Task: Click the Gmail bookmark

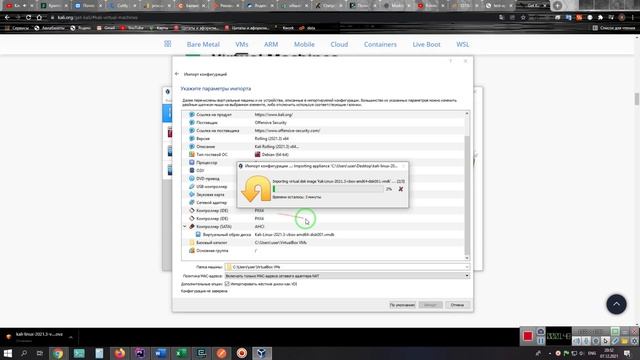Action: tap(106, 28)
